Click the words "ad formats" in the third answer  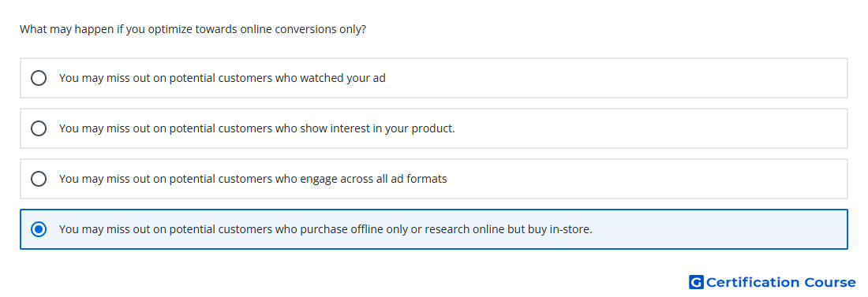(420, 179)
